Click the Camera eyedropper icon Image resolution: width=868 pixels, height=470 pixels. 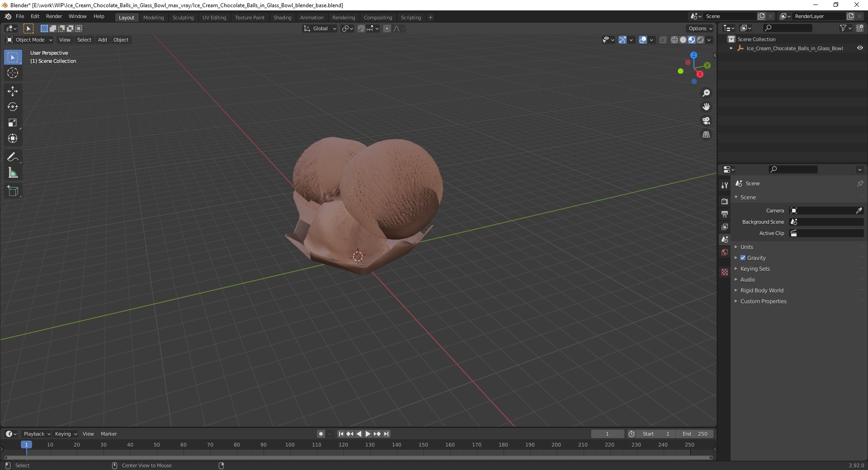pos(859,211)
